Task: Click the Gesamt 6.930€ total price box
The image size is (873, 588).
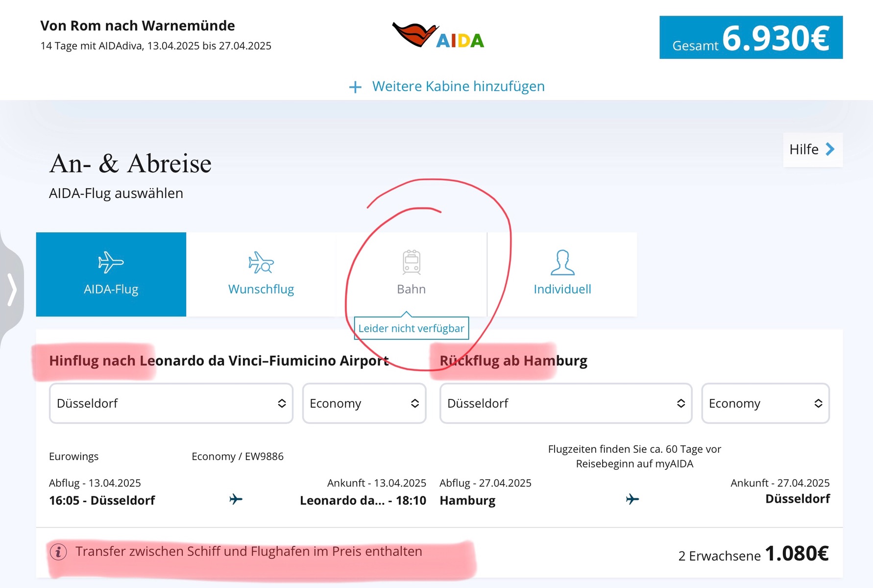Action: 751,38
